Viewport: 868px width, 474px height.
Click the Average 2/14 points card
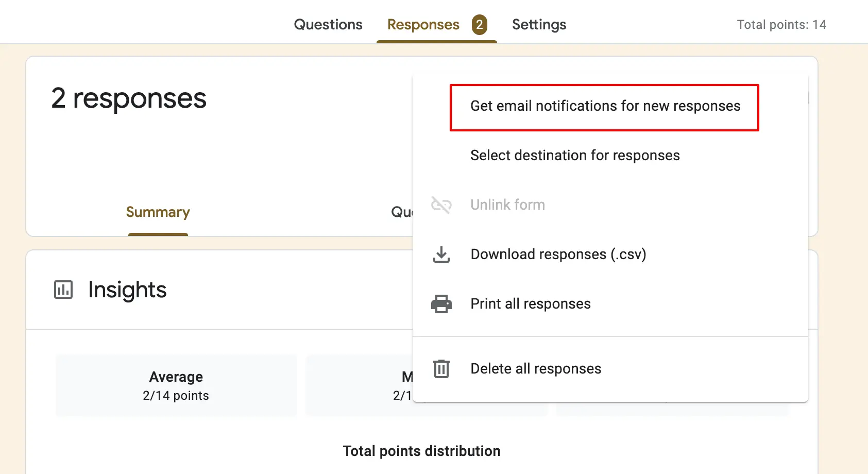[x=176, y=385]
